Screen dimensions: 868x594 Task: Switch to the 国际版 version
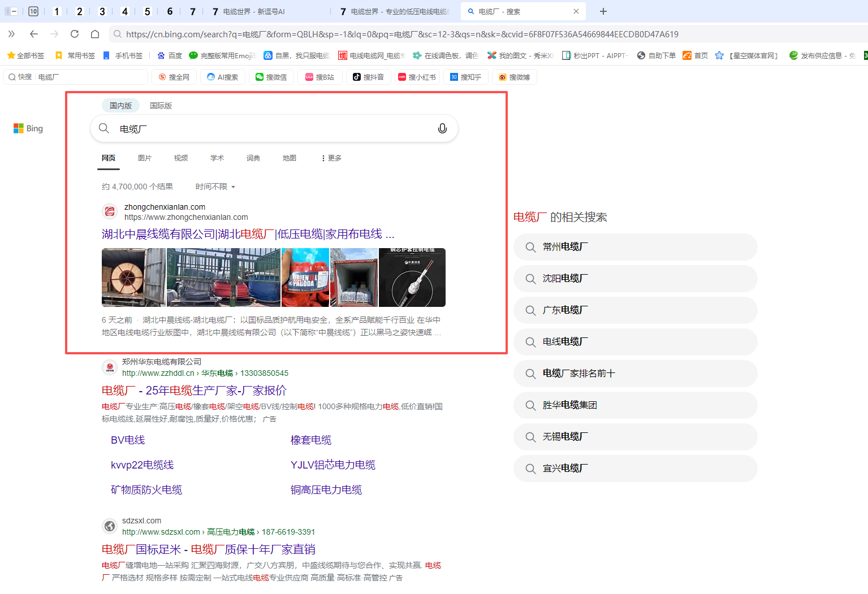tap(161, 105)
